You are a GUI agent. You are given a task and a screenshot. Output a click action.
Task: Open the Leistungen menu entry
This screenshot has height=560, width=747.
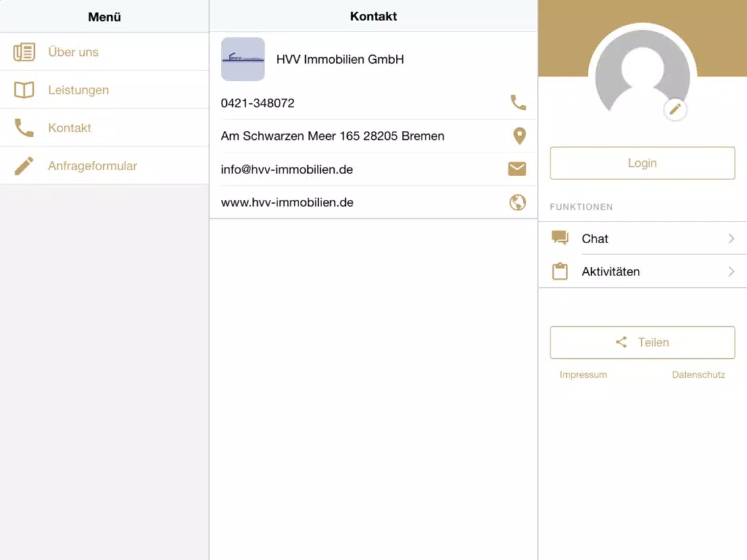[x=105, y=89]
